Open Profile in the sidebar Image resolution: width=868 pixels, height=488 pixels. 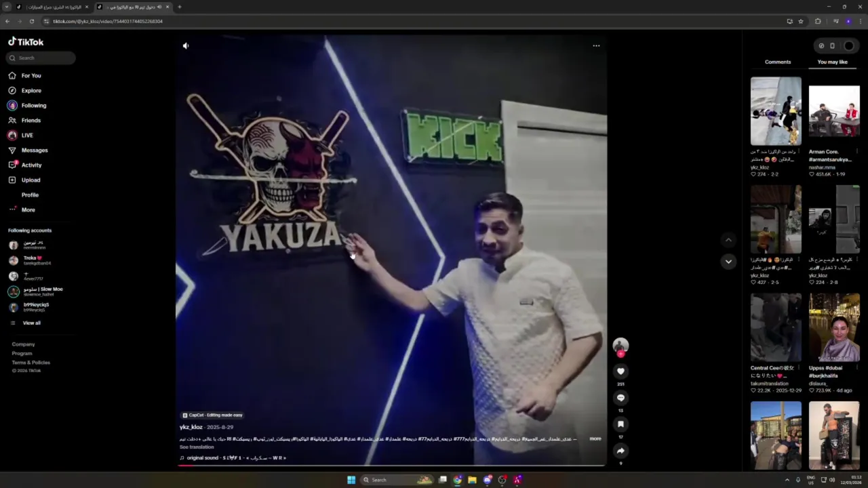point(30,195)
